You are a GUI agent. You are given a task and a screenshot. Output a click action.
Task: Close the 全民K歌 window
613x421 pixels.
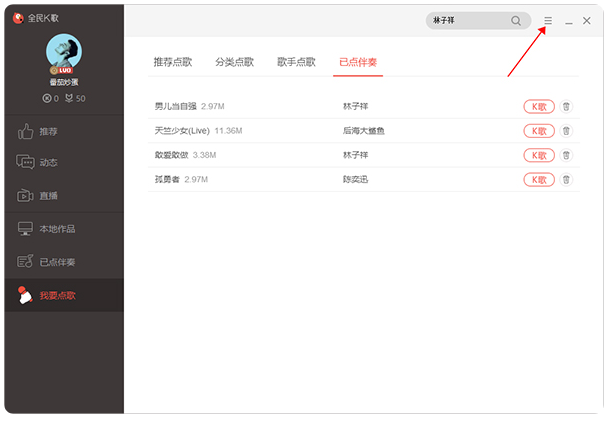[x=586, y=21]
